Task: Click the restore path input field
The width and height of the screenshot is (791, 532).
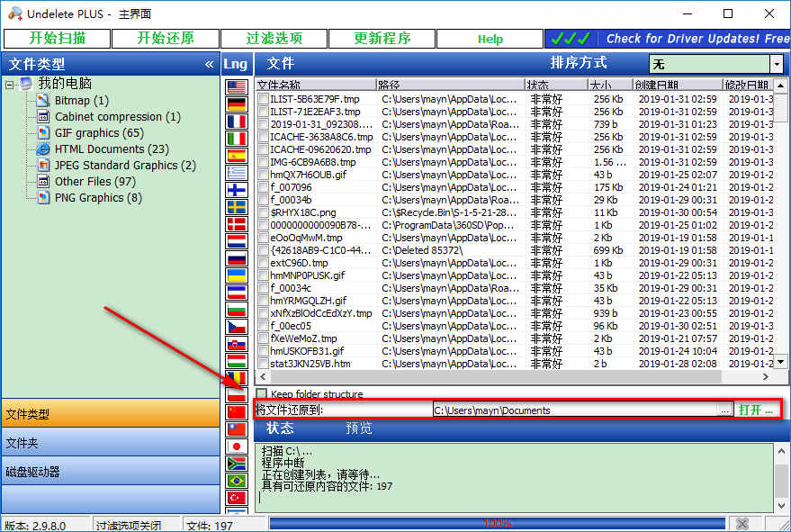Action: (x=576, y=410)
